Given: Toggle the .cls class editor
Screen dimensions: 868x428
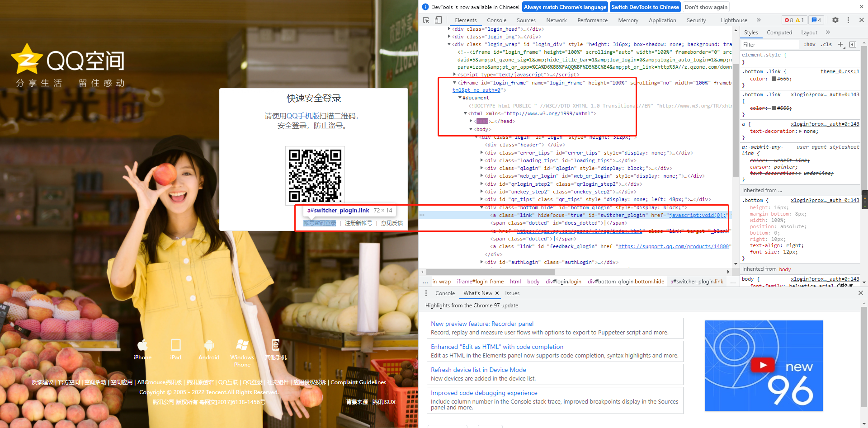Looking at the screenshot, I should click(826, 44).
